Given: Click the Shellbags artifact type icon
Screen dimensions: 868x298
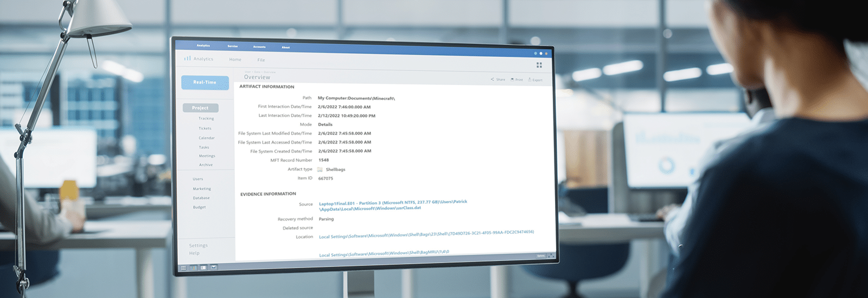Looking at the screenshot, I should point(320,170).
